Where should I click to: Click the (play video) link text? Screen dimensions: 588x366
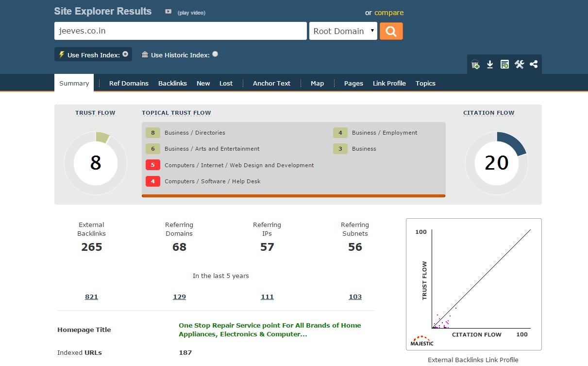pyautogui.click(x=191, y=13)
